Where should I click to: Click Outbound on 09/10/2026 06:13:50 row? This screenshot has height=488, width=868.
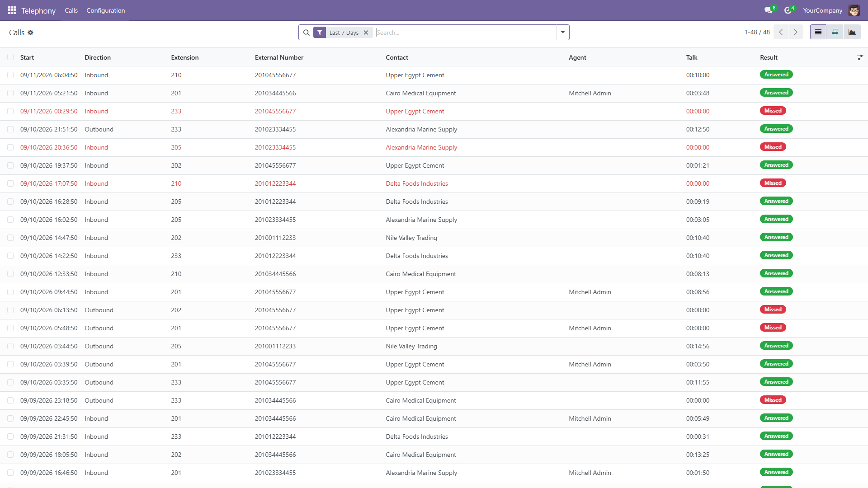click(99, 310)
